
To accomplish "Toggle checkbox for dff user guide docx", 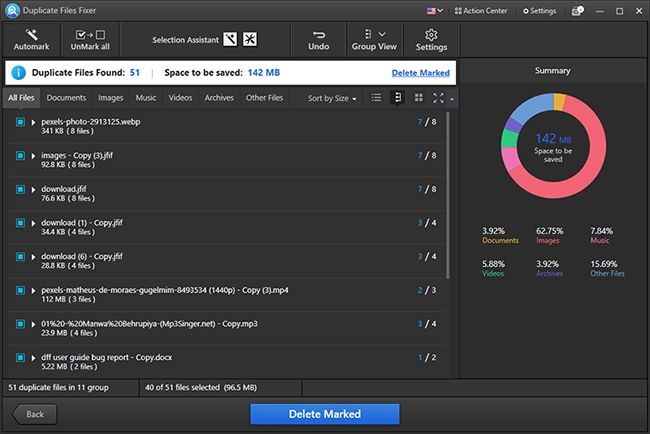I will coord(20,357).
